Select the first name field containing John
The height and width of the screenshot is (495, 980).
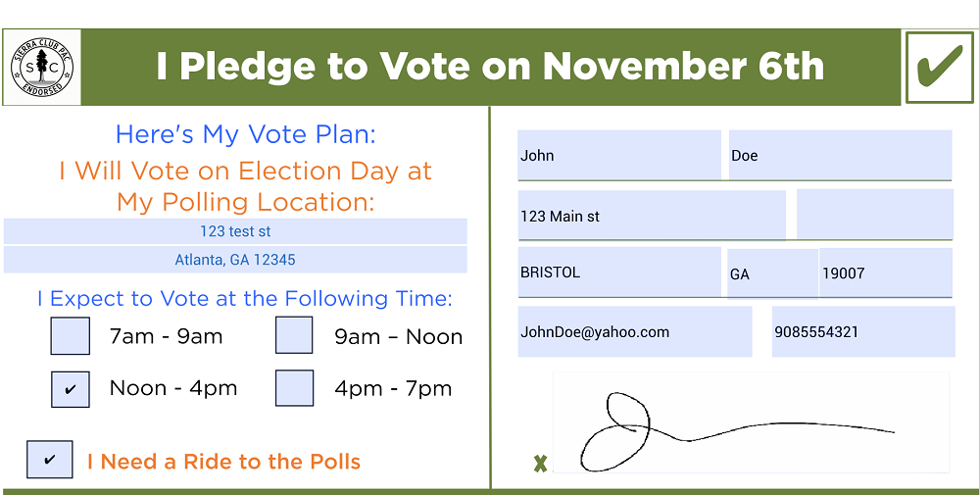click(619, 155)
